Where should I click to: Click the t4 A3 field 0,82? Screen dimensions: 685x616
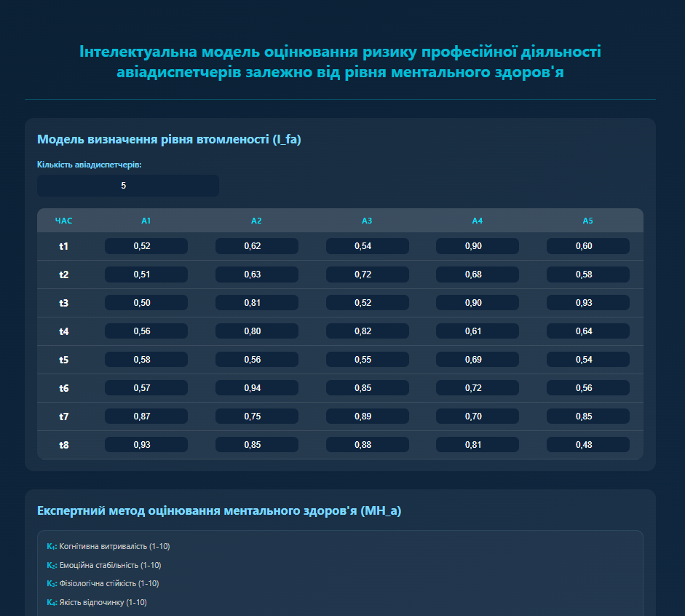click(x=368, y=331)
